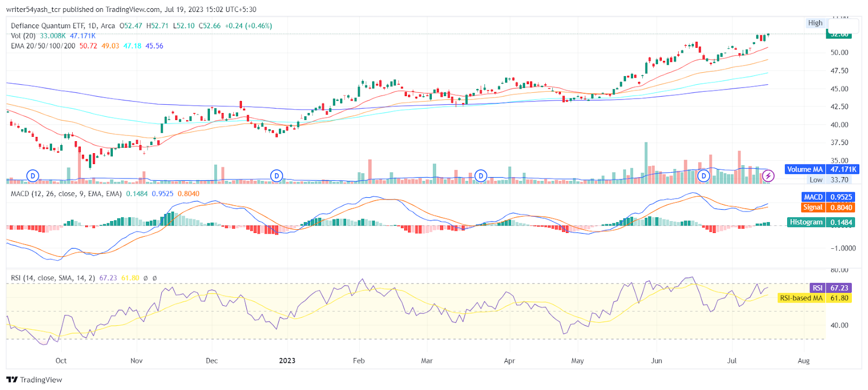This screenshot has width=868, height=390.
Task: Select the 'MACD (12, 26, close, 9, EMA, EMA)' legend
Action: click(x=66, y=194)
